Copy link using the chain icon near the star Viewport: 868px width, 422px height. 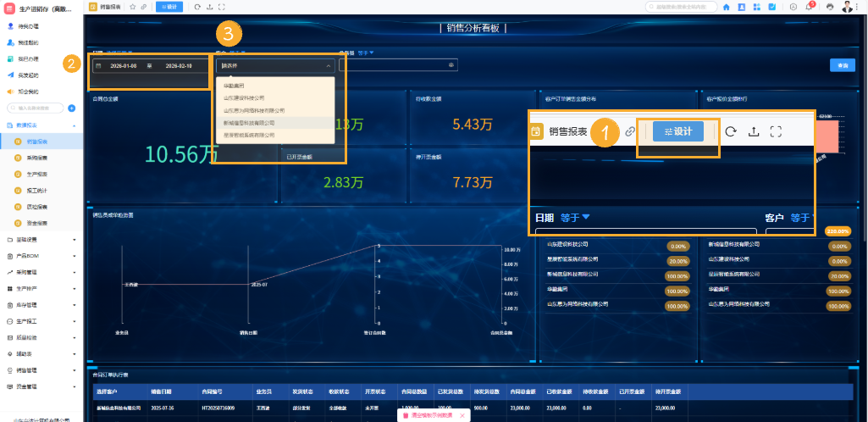(x=143, y=6)
